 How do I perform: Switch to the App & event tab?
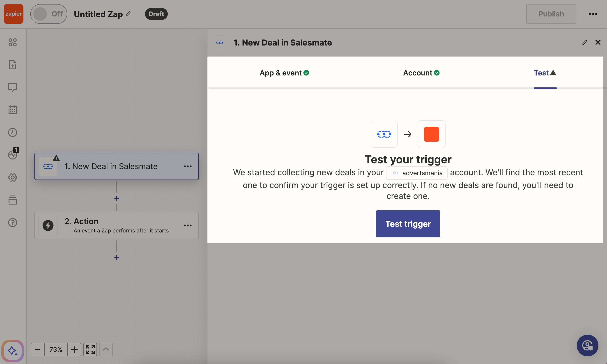pyautogui.click(x=284, y=73)
